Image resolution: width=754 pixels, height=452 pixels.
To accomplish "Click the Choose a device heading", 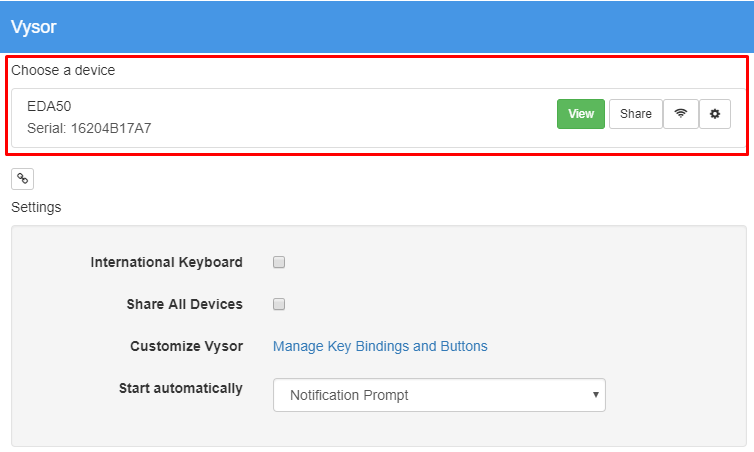I will click(63, 70).
